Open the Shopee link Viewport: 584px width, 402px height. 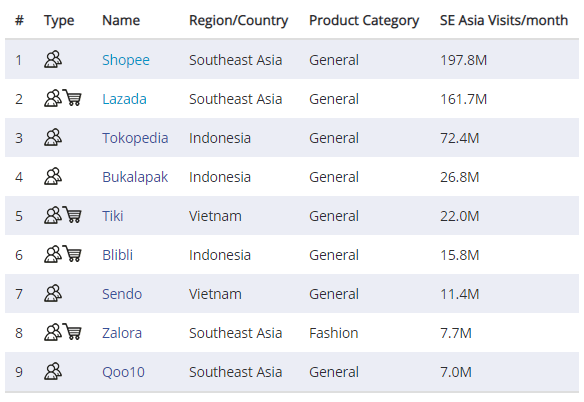click(x=126, y=60)
